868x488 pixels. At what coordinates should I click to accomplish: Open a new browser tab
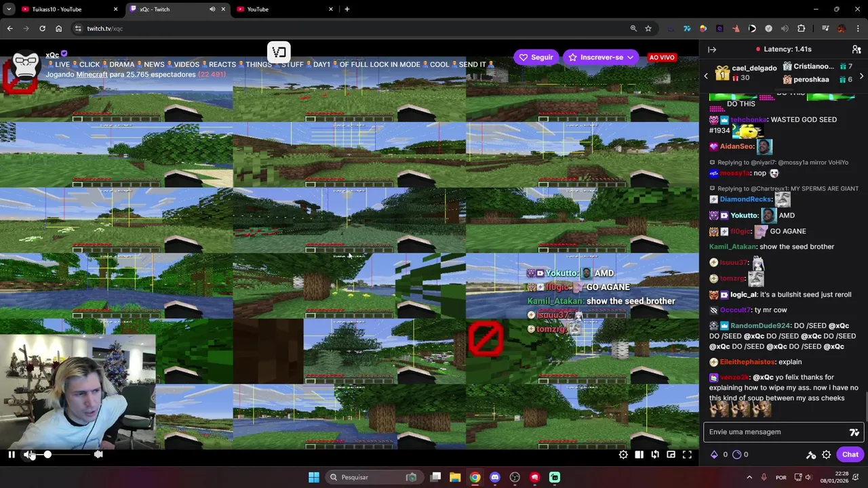point(347,9)
